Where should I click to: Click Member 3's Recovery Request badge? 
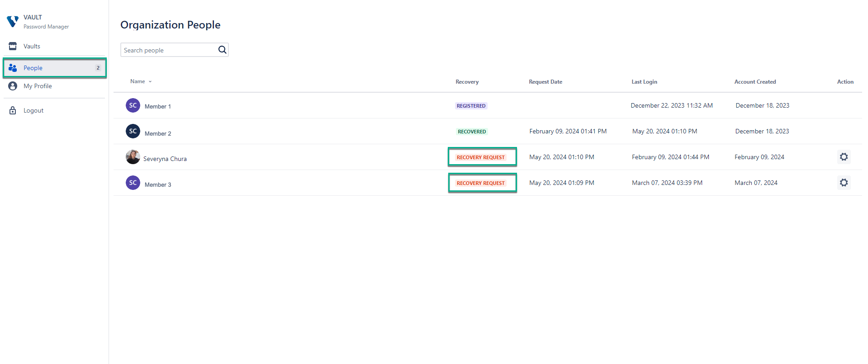tap(480, 183)
